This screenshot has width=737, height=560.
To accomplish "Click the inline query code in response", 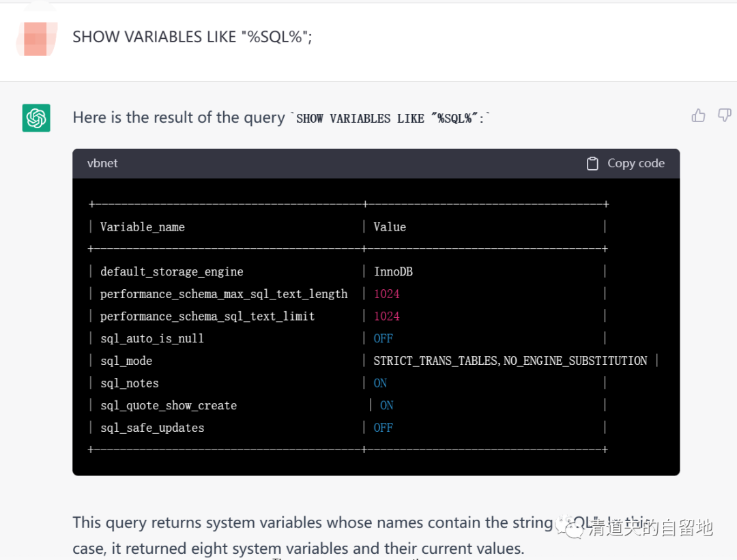I will click(393, 119).
